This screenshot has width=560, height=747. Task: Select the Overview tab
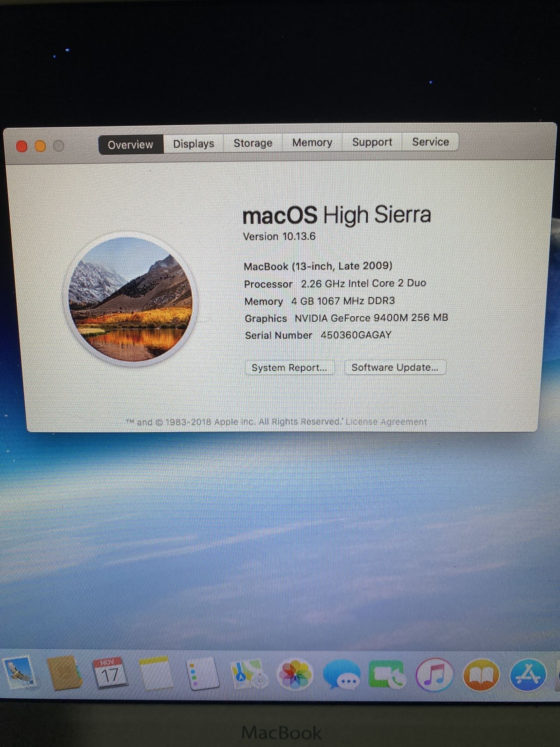pos(131,145)
